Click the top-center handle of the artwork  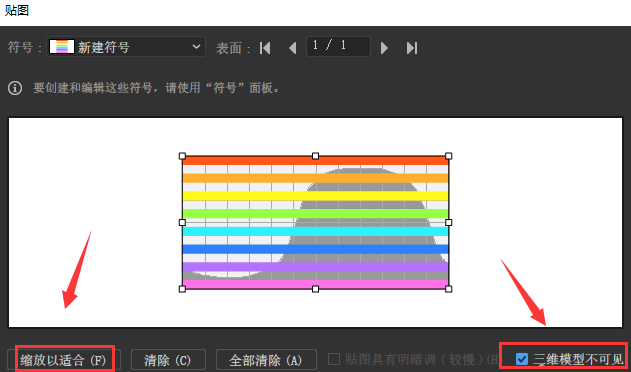tap(316, 156)
